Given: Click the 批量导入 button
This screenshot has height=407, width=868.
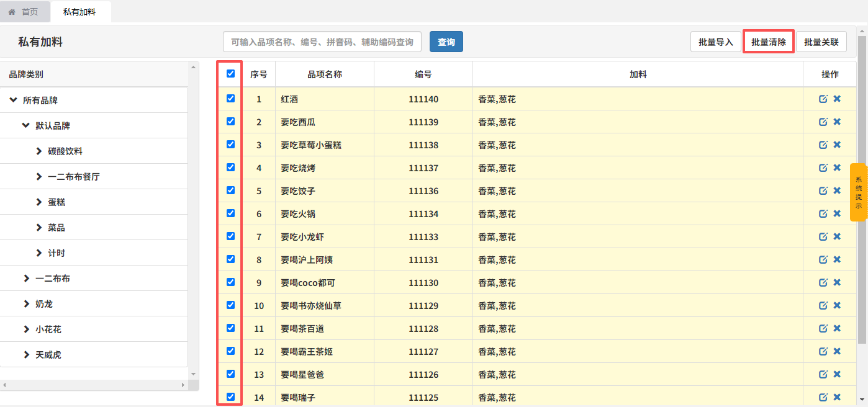Looking at the screenshot, I should pyautogui.click(x=716, y=42).
